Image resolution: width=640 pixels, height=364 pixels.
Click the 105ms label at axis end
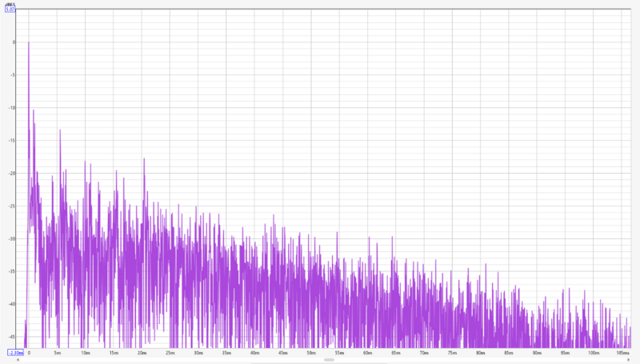[x=623, y=353]
